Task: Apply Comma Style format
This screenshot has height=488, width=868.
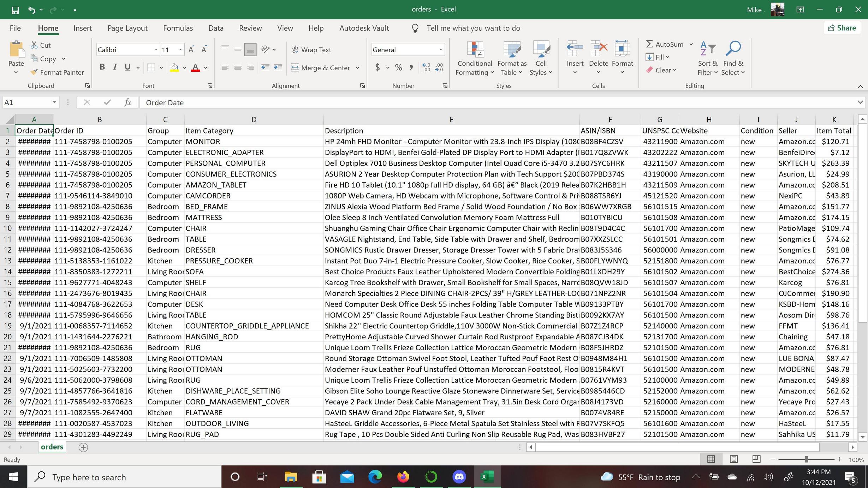Action: point(411,67)
